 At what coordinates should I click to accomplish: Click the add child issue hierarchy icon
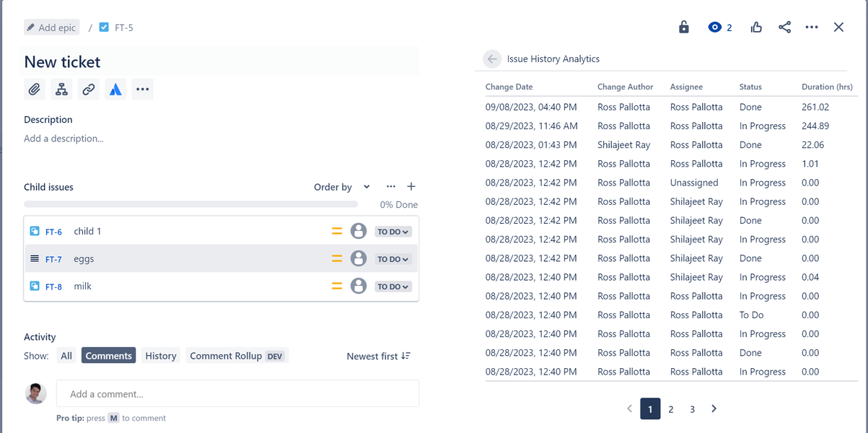click(x=62, y=89)
